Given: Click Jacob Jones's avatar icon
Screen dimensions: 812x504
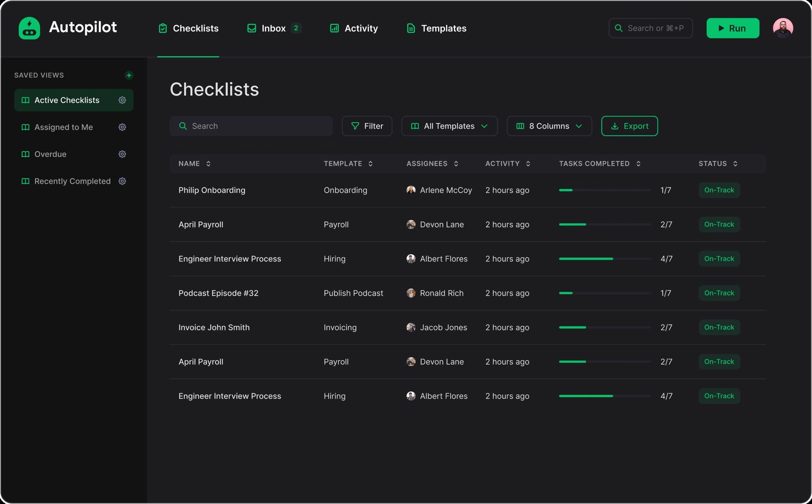Looking at the screenshot, I should coord(411,327).
